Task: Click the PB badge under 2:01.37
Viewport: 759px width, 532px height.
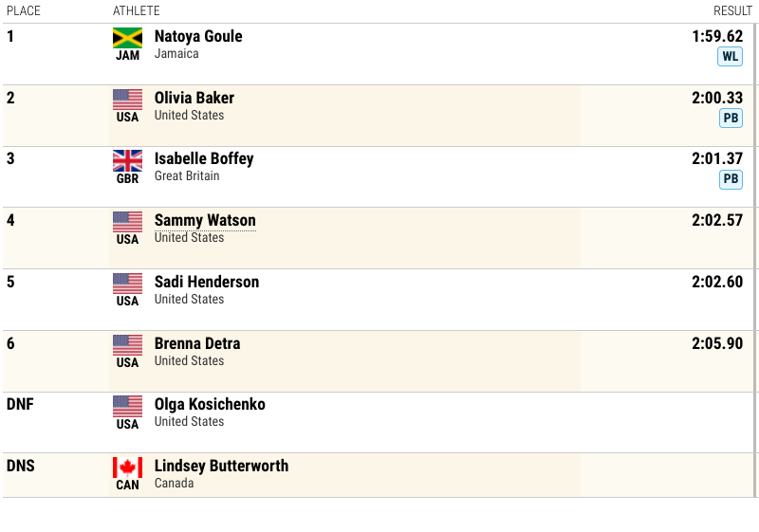Action: [x=731, y=179]
